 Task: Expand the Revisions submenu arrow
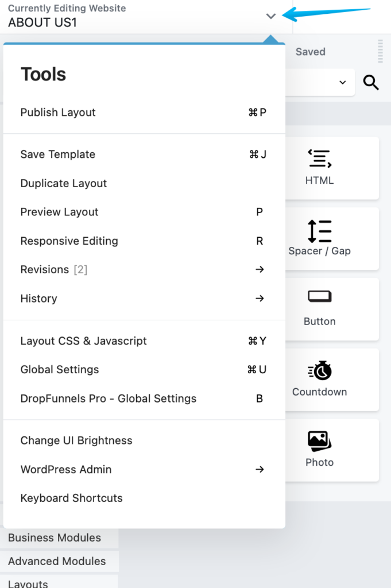pos(260,269)
